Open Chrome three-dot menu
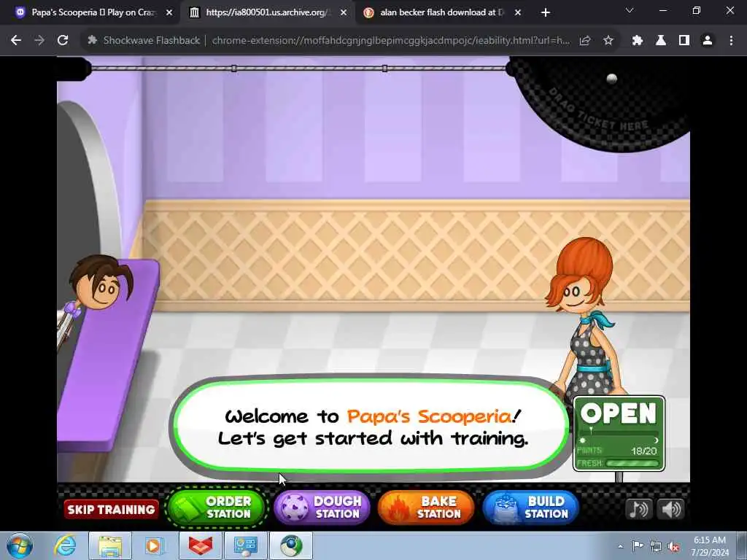Screen dimensions: 747x560 click(x=731, y=41)
